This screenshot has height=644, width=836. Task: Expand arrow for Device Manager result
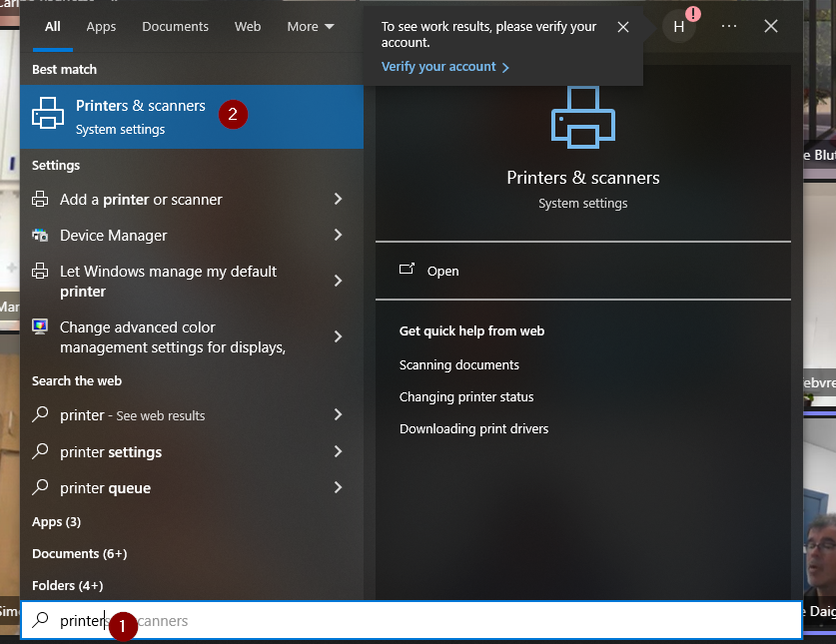[338, 235]
